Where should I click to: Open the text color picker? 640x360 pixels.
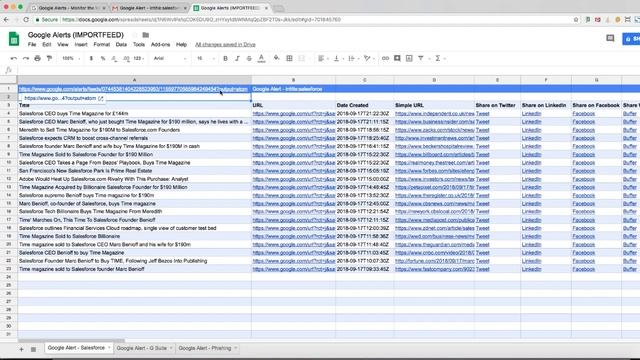(262, 58)
